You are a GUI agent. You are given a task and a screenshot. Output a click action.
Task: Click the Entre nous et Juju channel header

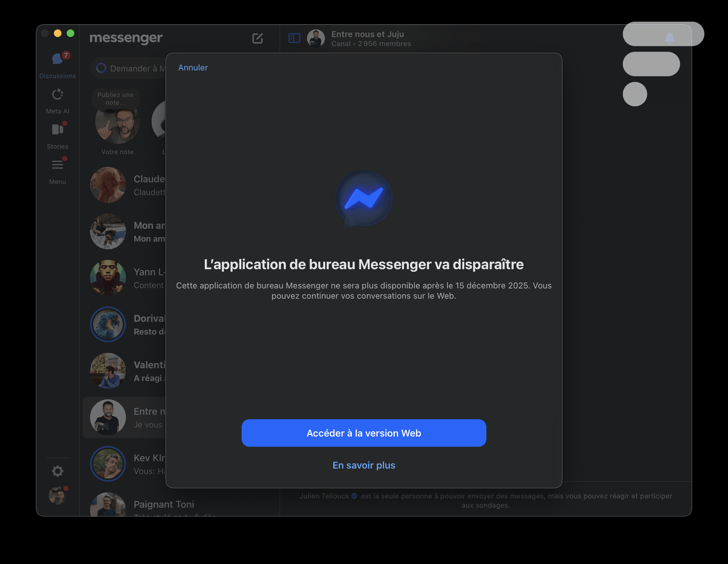(367, 38)
